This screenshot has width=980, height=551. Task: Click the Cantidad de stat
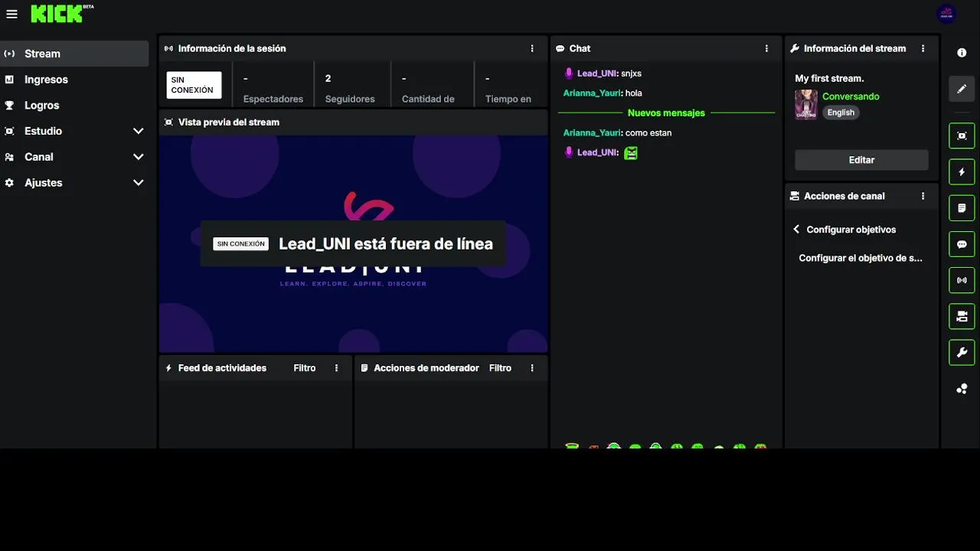428,88
